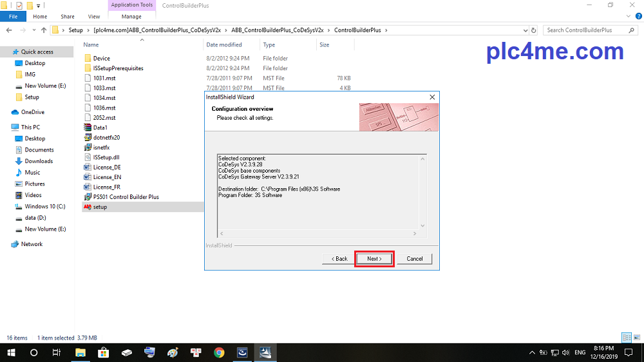Screen dimensions: 644x362
Task: Select PS501 Control Builder Plus file
Action: point(126,196)
